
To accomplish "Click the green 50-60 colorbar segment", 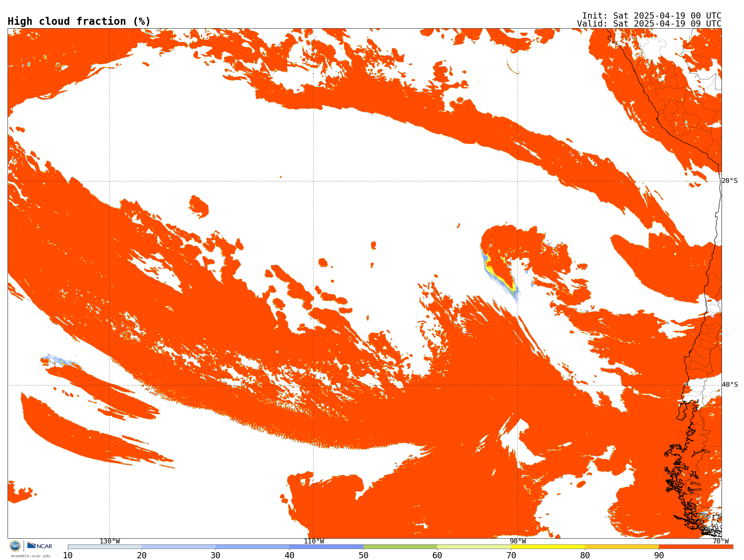I will tap(400, 547).
